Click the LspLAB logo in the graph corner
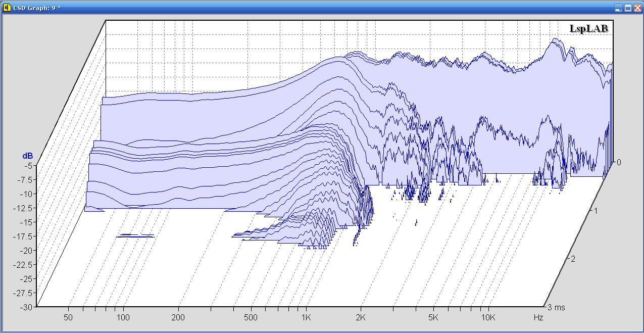The width and height of the screenshot is (644, 333). [x=588, y=29]
